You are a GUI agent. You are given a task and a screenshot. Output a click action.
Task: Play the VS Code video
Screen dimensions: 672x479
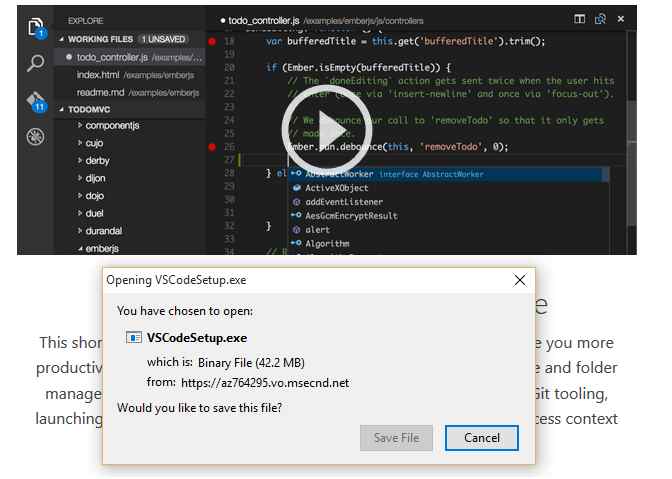coord(327,130)
